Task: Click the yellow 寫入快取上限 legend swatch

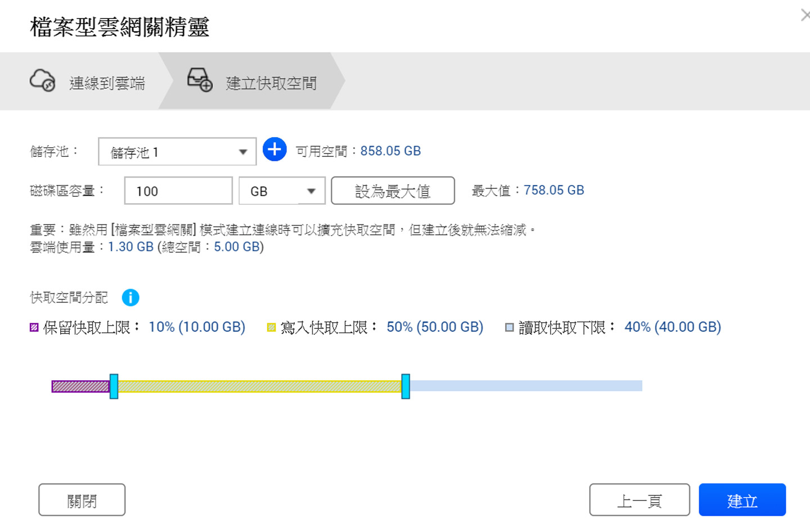Action: click(x=272, y=327)
